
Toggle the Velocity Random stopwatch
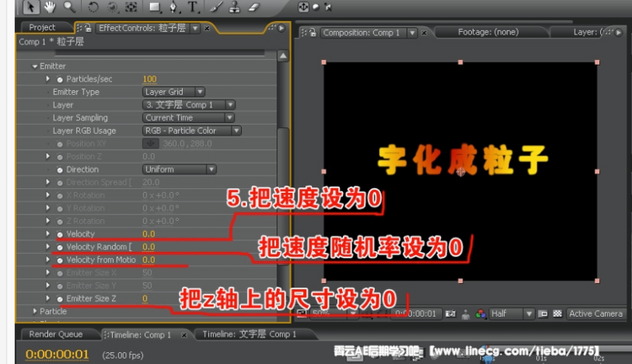pyautogui.click(x=60, y=247)
